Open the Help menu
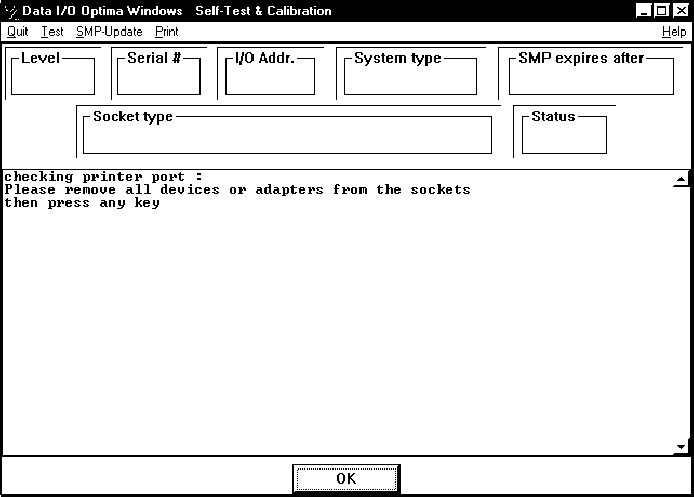This screenshot has width=694, height=497. pos(674,32)
